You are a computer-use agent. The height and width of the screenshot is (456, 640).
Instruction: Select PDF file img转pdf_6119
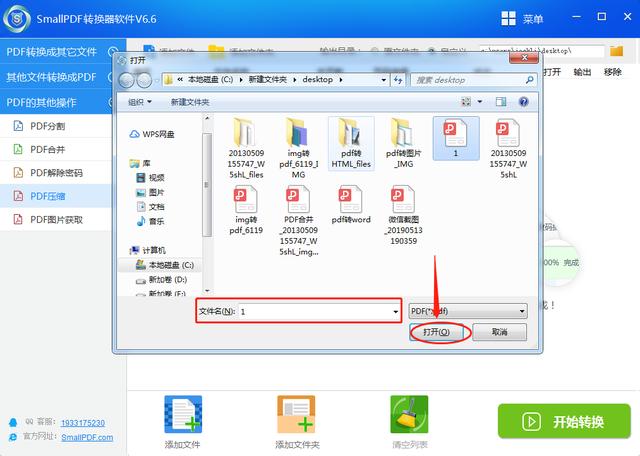tap(246, 210)
